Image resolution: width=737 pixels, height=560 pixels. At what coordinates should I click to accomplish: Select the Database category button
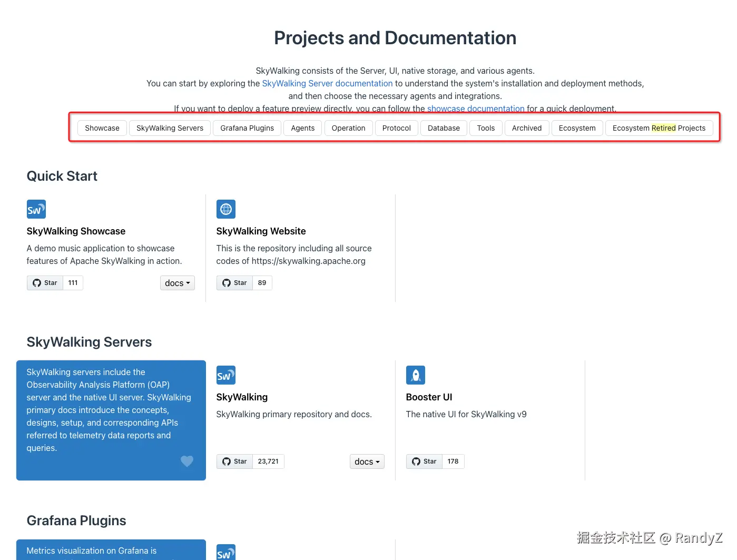point(444,128)
